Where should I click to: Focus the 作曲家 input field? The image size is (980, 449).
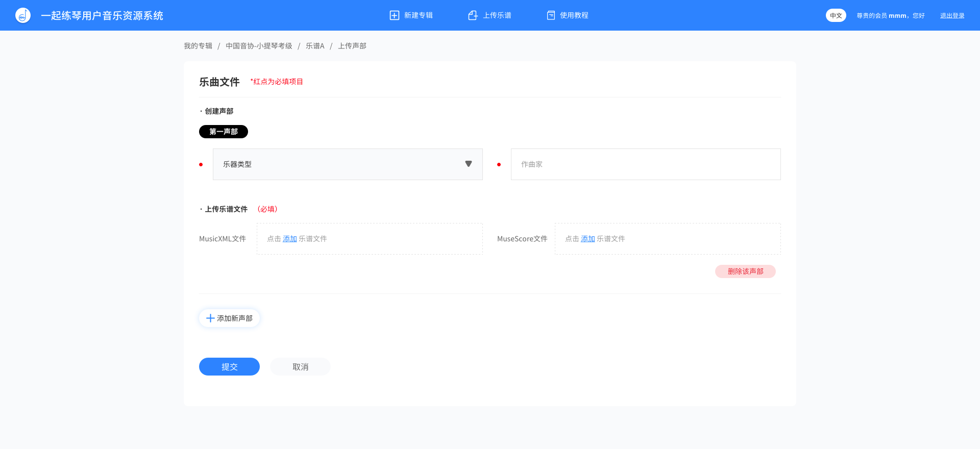tap(646, 164)
